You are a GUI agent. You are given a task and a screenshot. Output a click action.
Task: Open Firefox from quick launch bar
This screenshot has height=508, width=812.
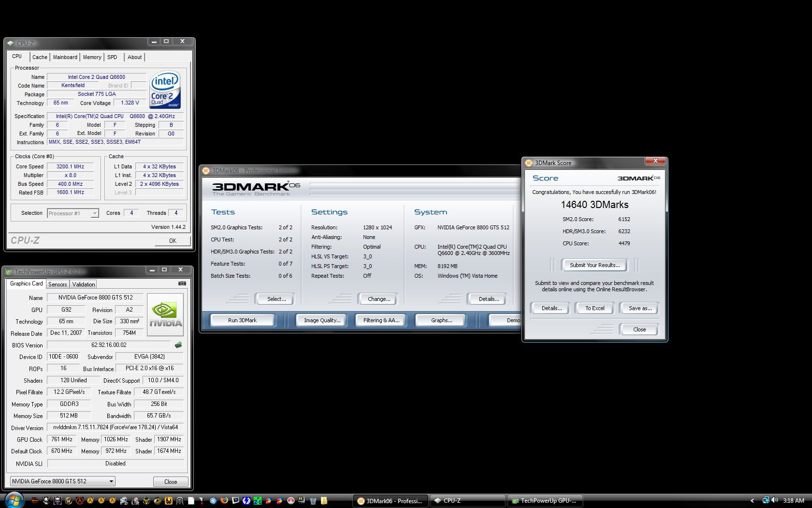click(224, 501)
